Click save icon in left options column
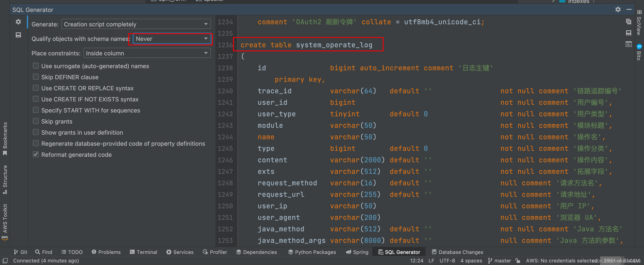 click(18, 35)
